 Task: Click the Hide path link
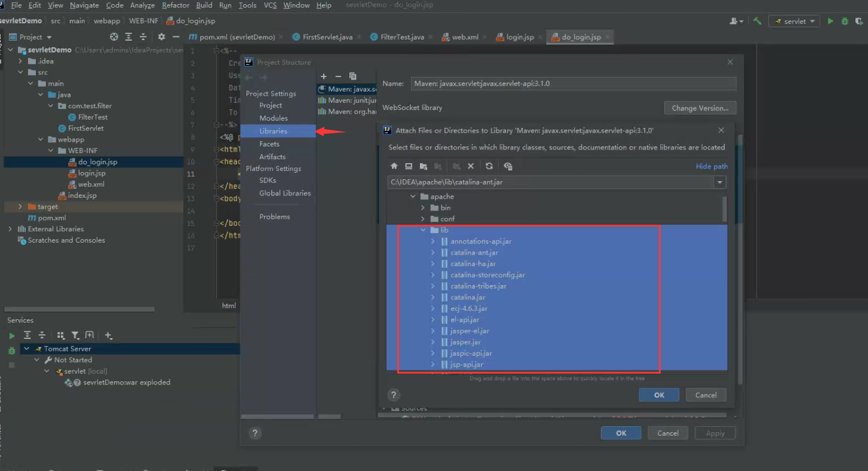click(711, 166)
